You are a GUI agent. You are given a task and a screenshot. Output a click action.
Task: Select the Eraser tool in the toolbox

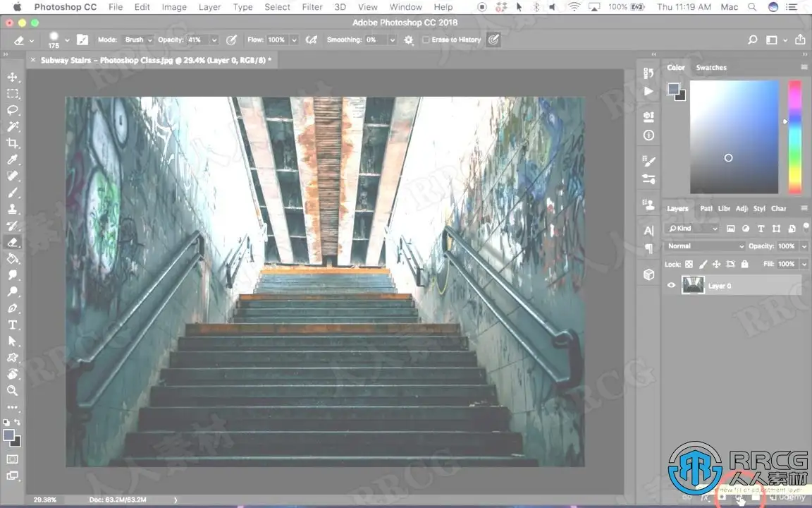pos(13,242)
